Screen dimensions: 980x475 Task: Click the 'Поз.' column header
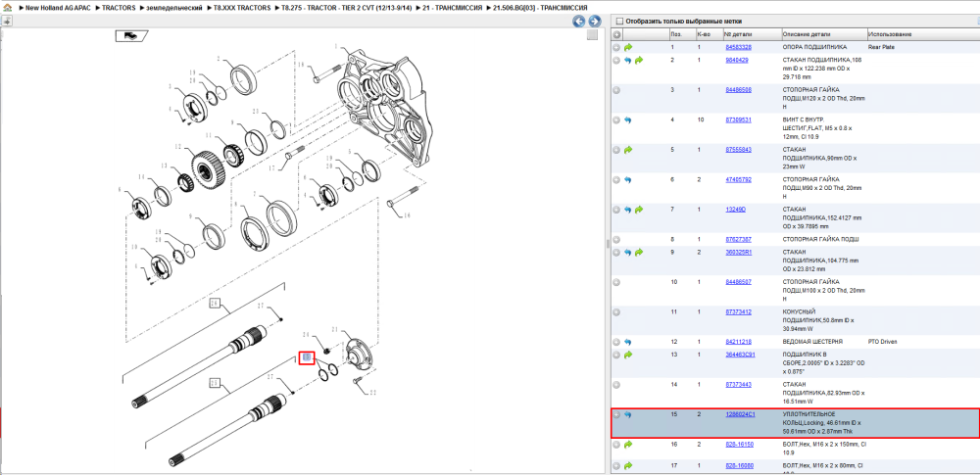[x=682, y=34]
